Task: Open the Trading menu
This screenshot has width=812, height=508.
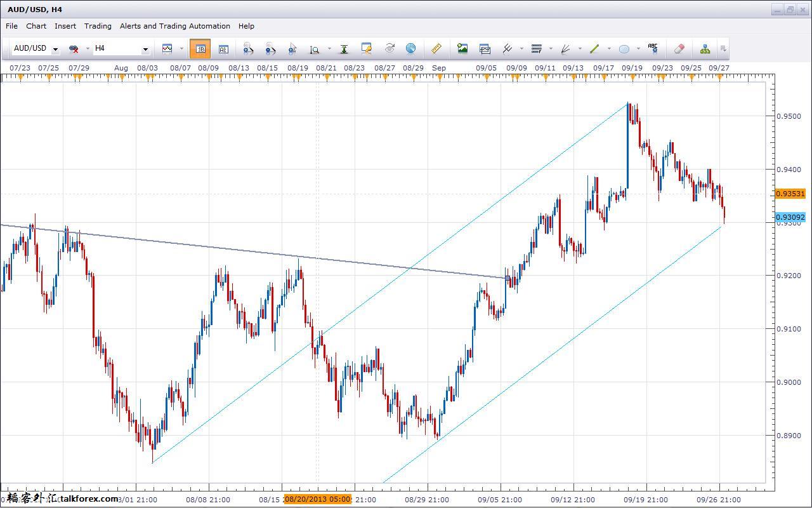Action: coord(98,26)
